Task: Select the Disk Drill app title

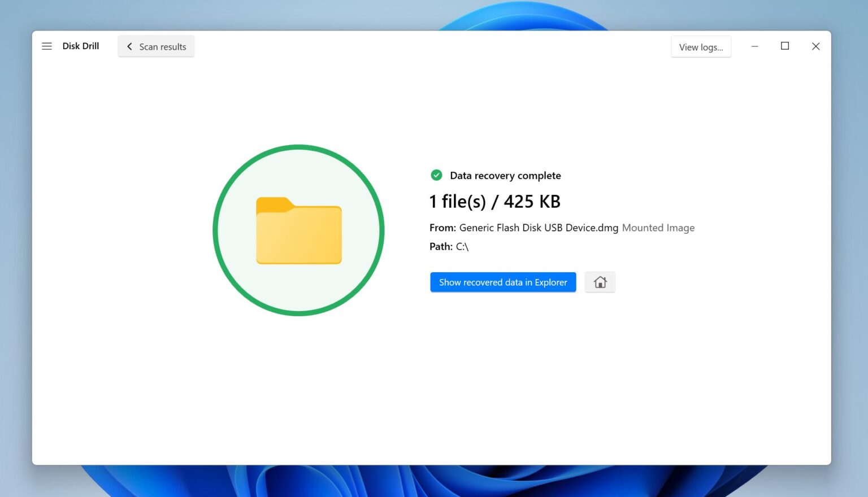Action: click(81, 46)
